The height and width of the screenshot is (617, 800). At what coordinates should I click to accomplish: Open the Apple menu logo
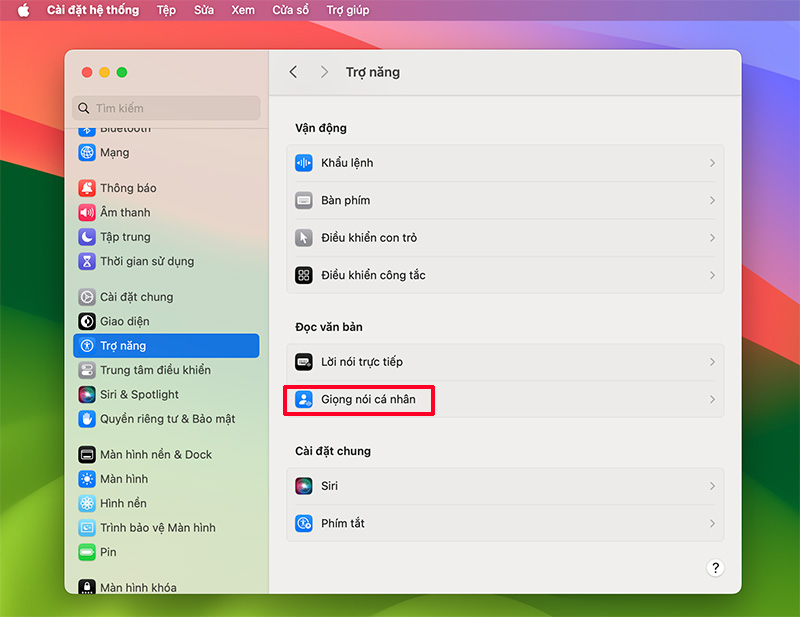[23, 10]
